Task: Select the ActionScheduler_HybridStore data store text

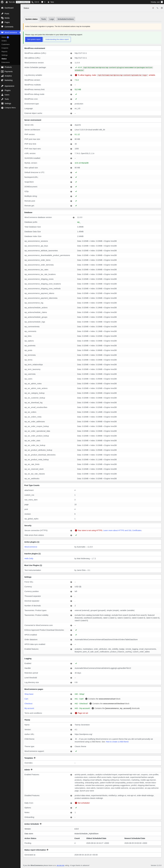Action: [x=86, y=834]
